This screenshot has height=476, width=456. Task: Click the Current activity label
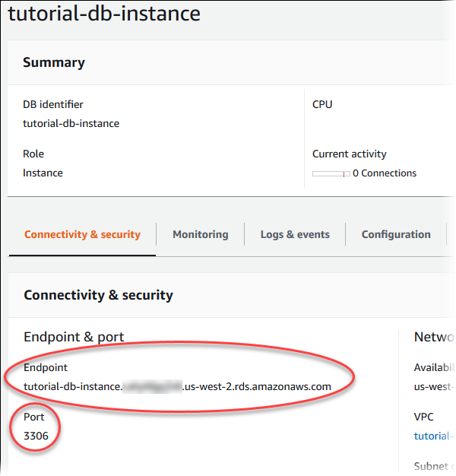349,154
